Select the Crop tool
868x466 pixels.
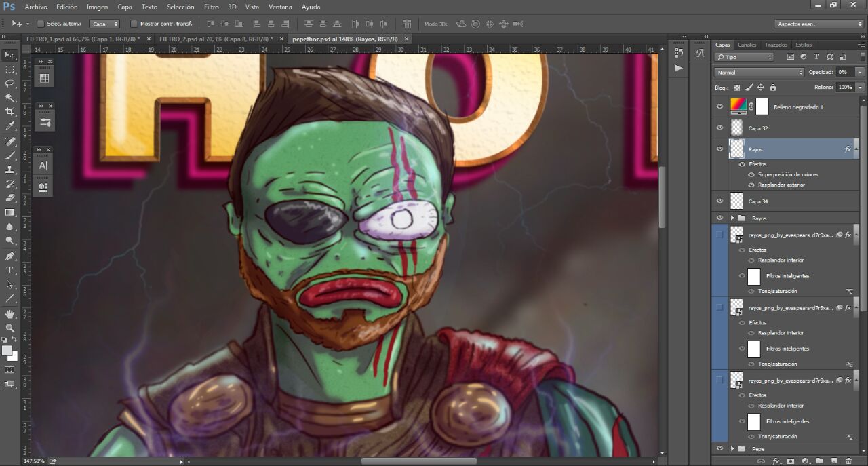click(x=9, y=112)
